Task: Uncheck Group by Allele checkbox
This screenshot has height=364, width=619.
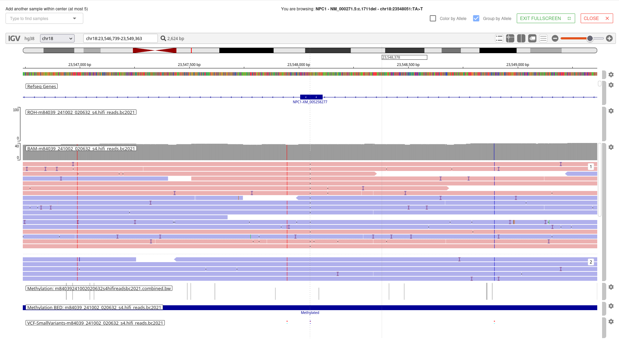Action: point(476,18)
